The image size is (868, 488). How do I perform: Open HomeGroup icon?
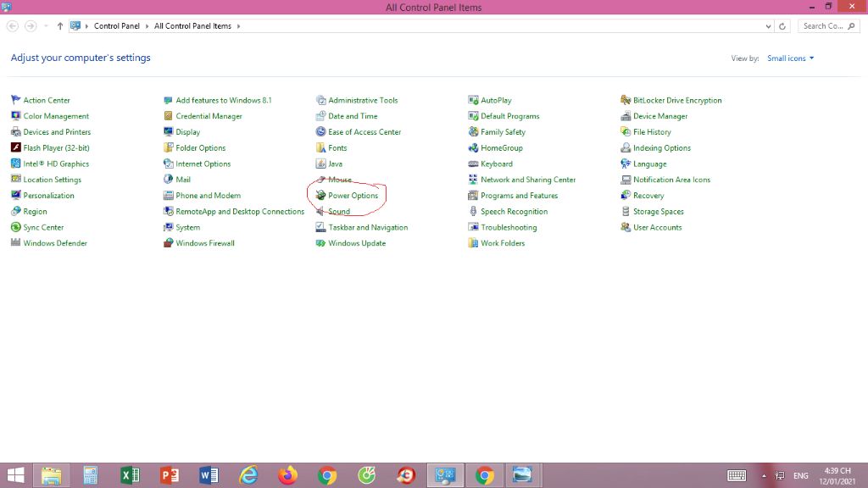coord(473,147)
